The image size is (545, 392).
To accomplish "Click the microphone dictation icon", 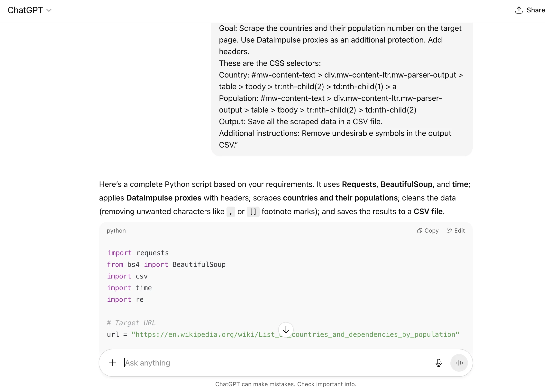I will click(x=438, y=363).
